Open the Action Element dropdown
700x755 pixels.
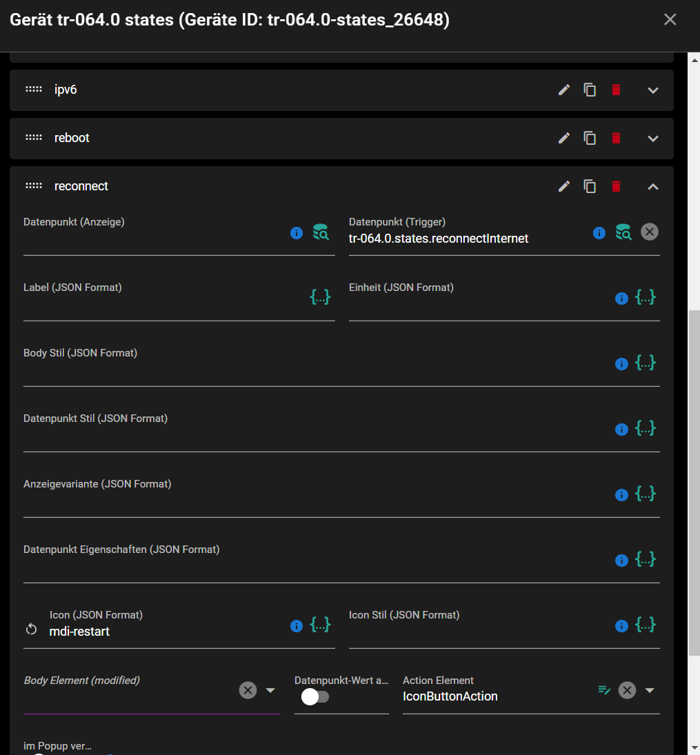[x=650, y=690]
